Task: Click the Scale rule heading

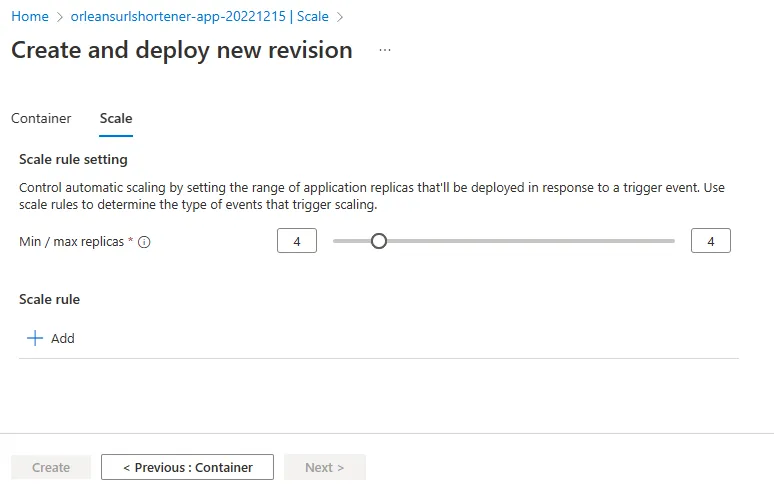Action: (49, 300)
